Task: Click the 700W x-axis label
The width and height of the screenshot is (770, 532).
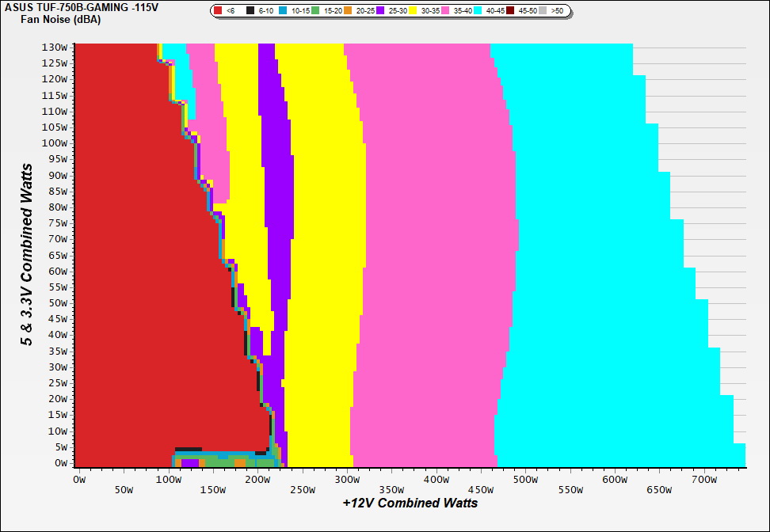Action: coord(703,479)
